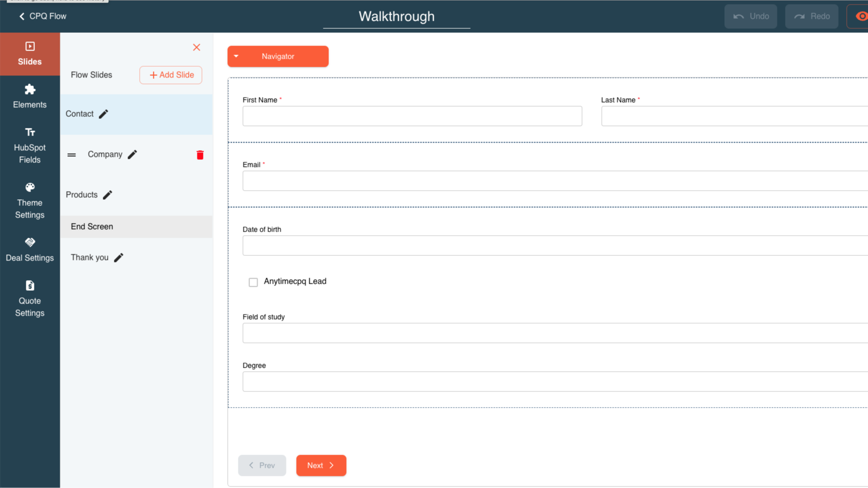Click the Prev button
868x488 pixels.
click(262, 465)
